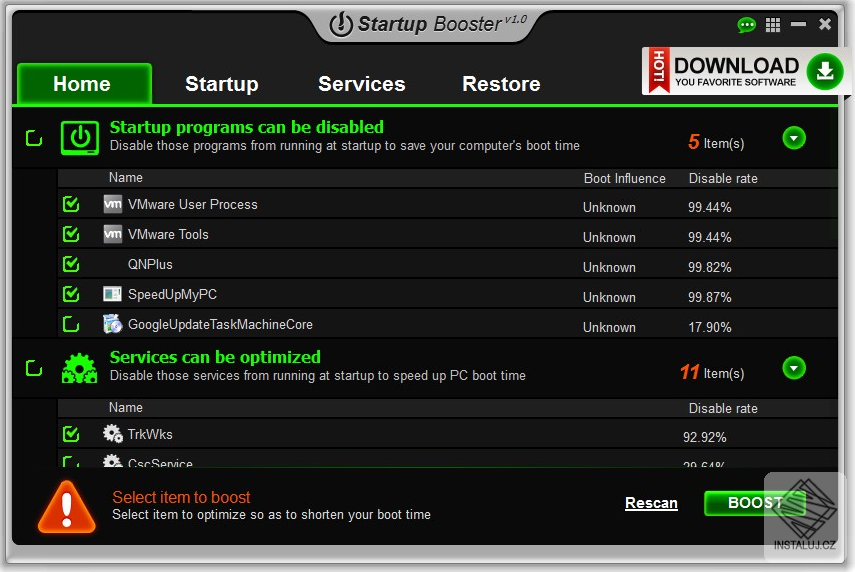Click the services green gears icon
855x572 pixels.
click(80, 369)
